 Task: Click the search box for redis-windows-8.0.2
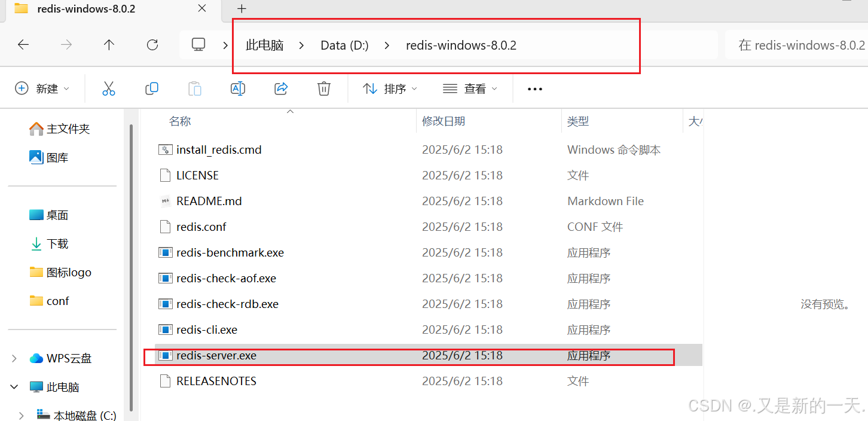pyautogui.click(x=796, y=45)
